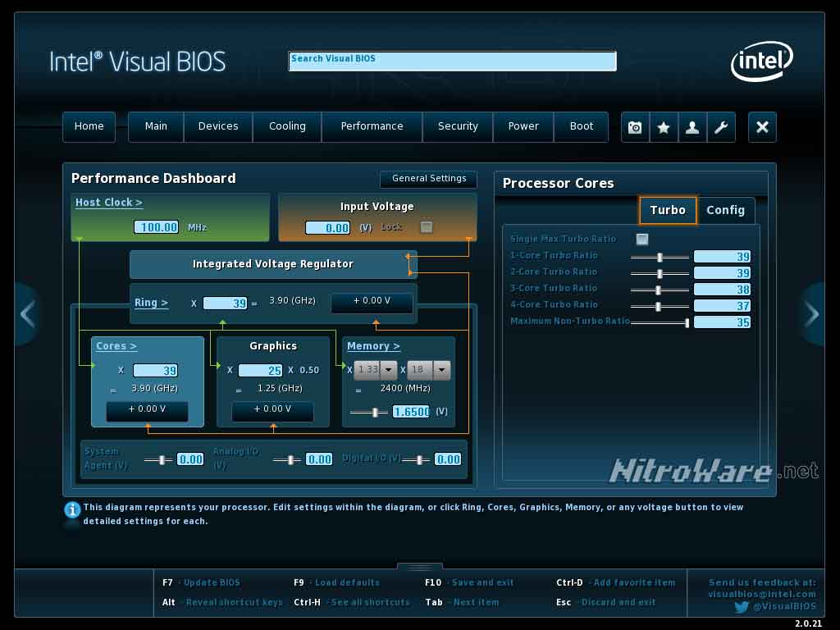Go to previous page with left arrow
Image resolution: width=840 pixels, height=630 pixels.
pyautogui.click(x=27, y=314)
